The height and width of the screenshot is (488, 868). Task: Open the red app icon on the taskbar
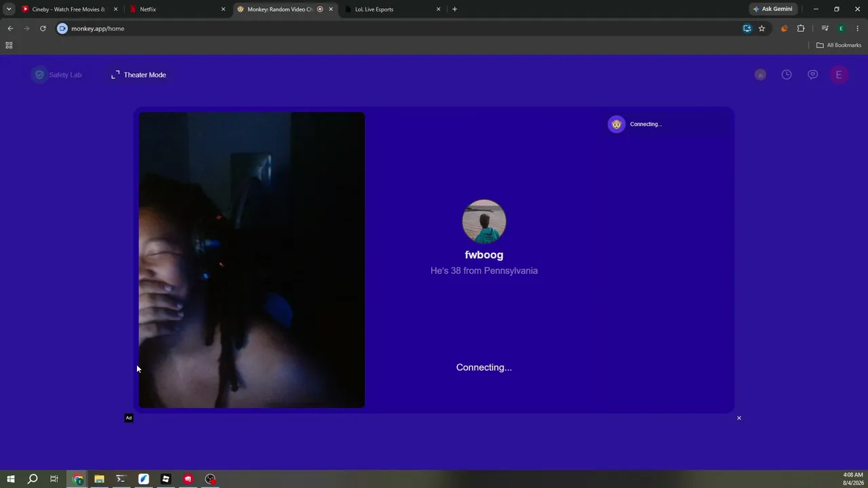(x=188, y=479)
